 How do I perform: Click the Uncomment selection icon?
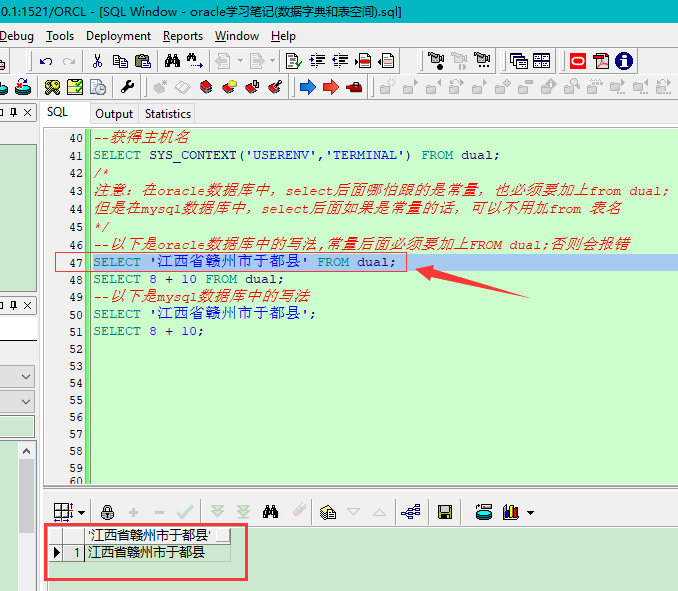point(386,61)
